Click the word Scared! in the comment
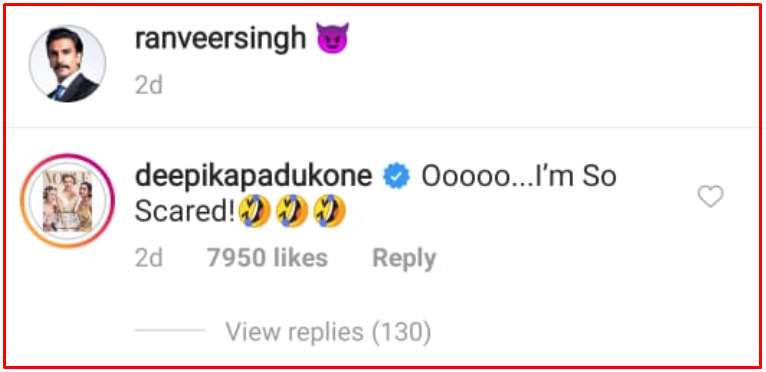This screenshot has width=766, height=372. pos(186,212)
